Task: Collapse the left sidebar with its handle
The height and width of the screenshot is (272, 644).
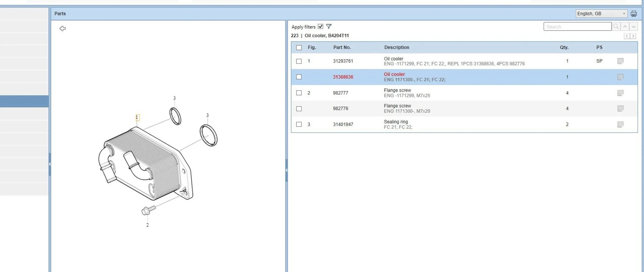Action: pyautogui.click(x=50, y=164)
